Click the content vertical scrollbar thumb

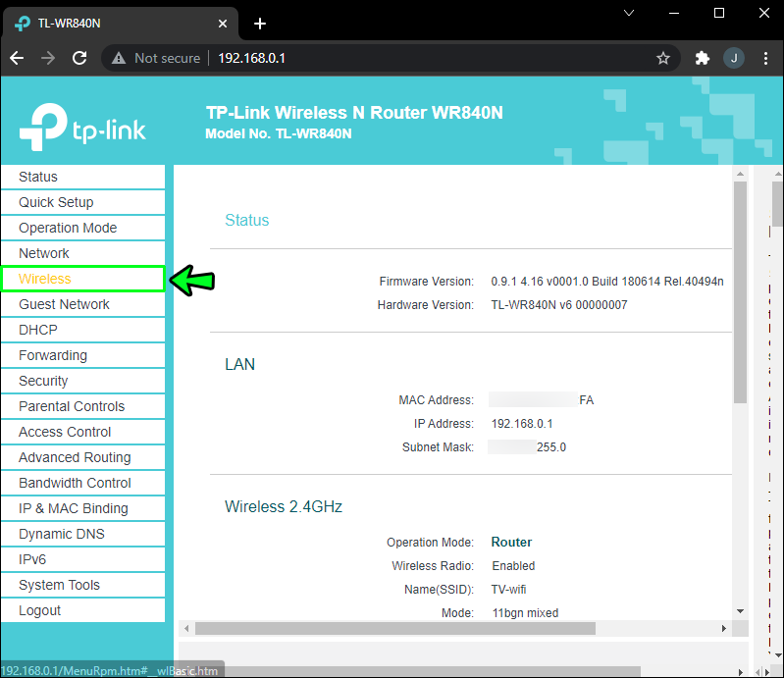pyautogui.click(x=740, y=292)
